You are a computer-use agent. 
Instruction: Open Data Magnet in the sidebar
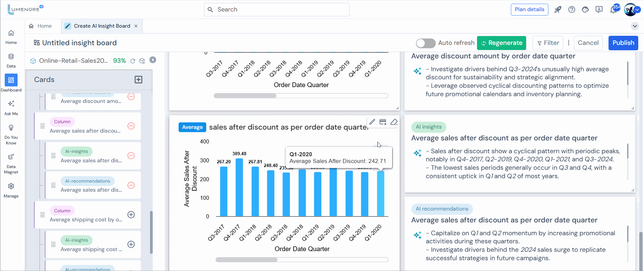(11, 164)
